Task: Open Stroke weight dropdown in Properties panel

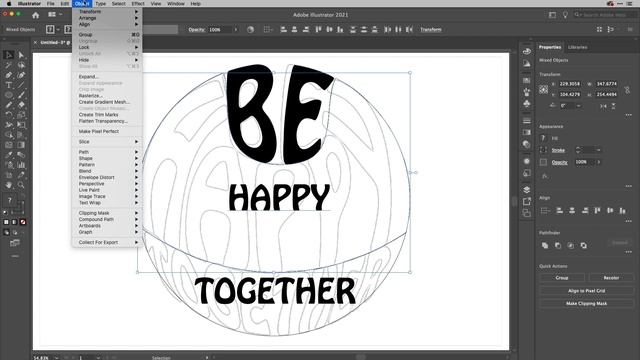Action: pyautogui.click(x=598, y=150)
